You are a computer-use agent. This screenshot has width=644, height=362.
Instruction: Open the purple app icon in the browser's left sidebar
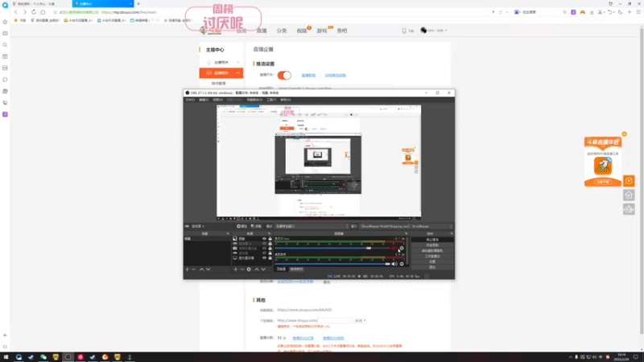(x=5, y=114)
